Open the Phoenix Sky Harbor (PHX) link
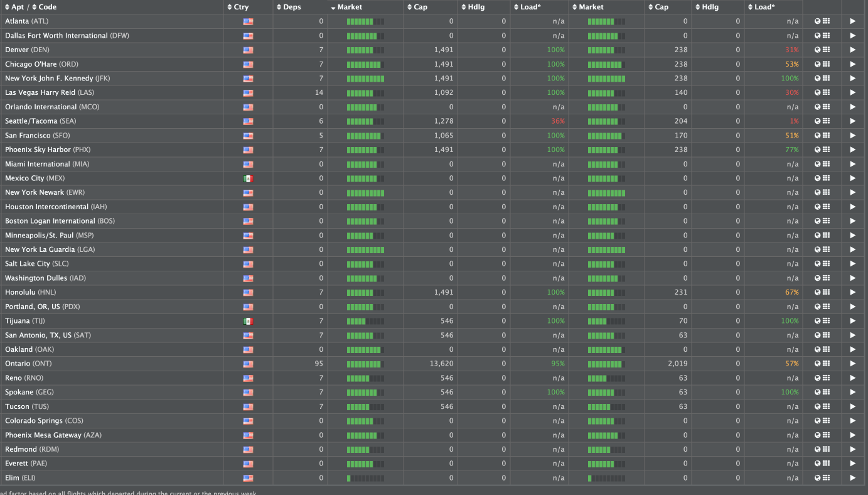The height and width of the screenshot is (495, 868). (46, 150)
